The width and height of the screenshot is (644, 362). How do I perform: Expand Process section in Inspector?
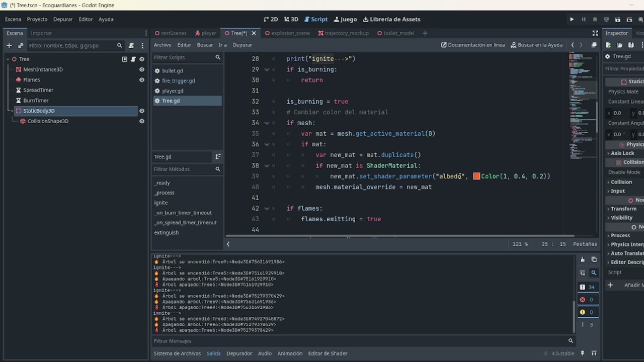pos(620,235)
